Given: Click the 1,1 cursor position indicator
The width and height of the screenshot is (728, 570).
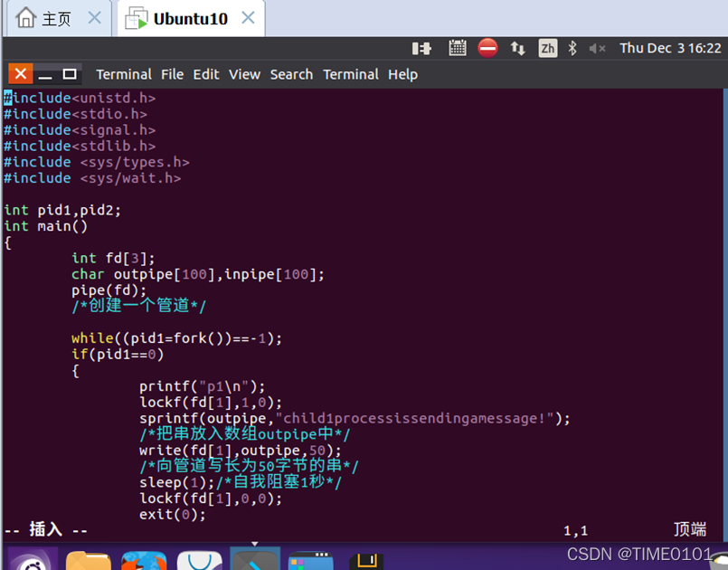Looking at the screenshot, I should click(x=576, y=530).
